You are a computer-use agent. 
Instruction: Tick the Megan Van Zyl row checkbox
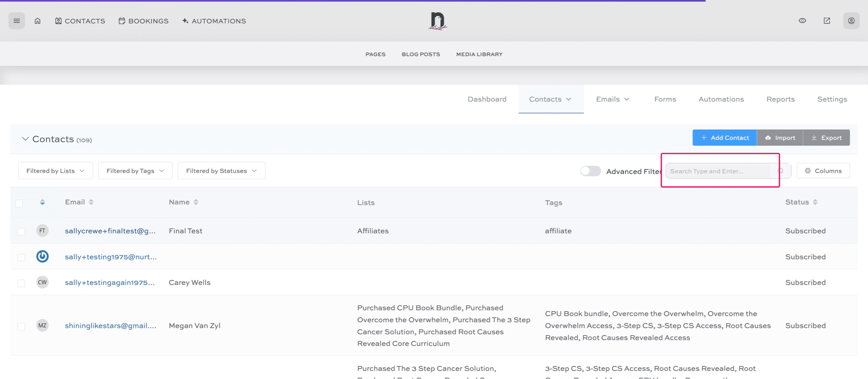pyautogui.click(x=21, y=326)
